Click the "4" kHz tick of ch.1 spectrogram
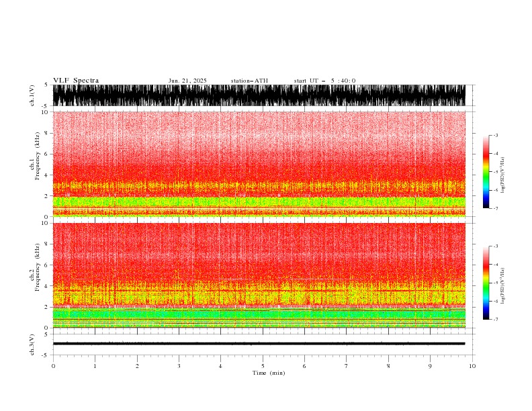Image resolution: width=532 pixels, height=411 pixels. (x=46, y=175)
